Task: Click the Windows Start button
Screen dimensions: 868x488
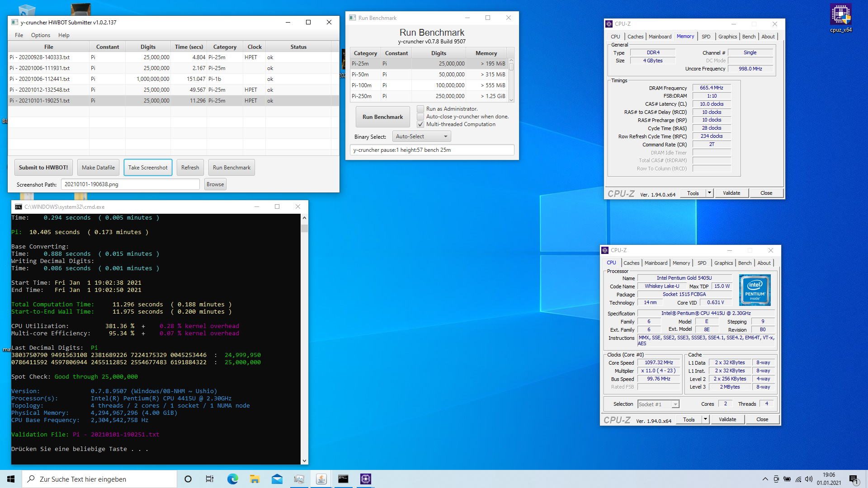Action: point(11,479)
